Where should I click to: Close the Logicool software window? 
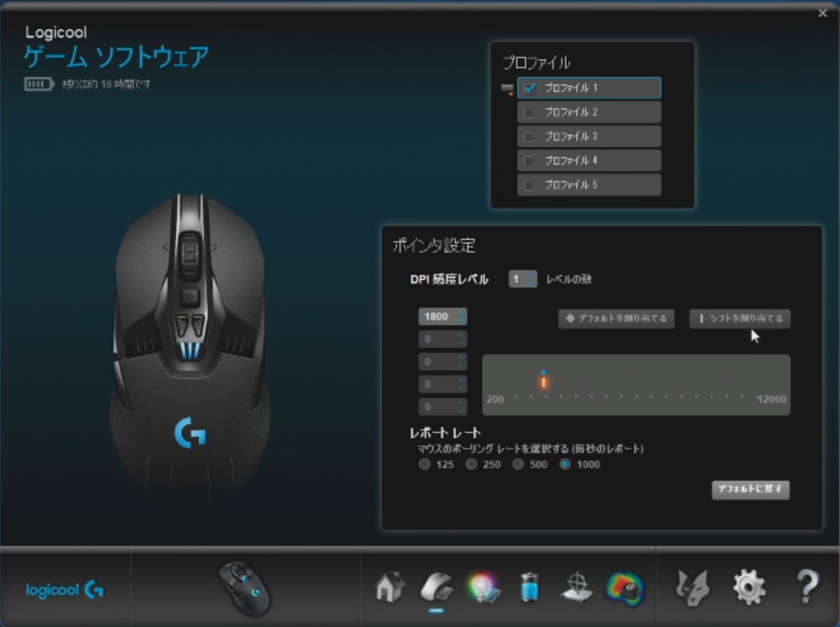point(822,13)
